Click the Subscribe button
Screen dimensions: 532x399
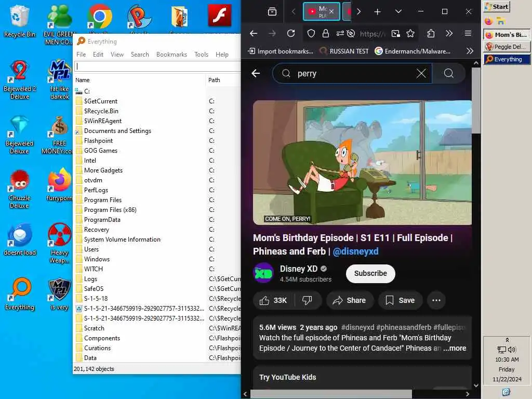(370, 273)
